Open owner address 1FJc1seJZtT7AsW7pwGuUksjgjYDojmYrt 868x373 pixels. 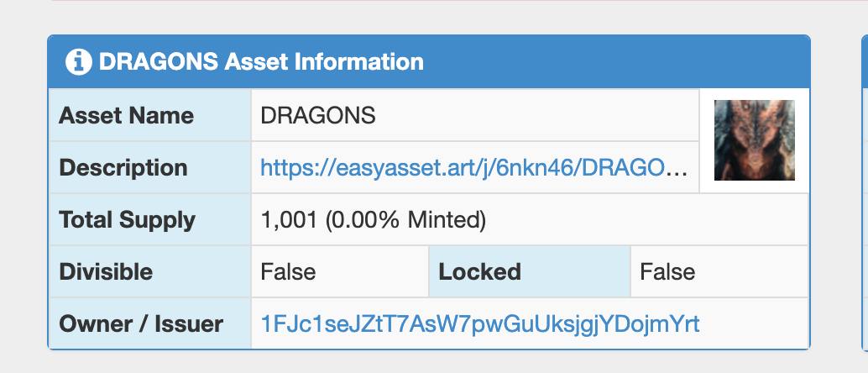[x=480, y=323]
